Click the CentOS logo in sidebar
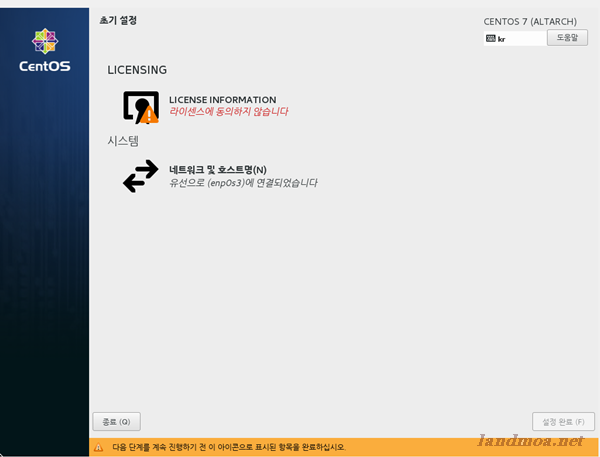Viewport: 600px width, 457px height. click(x=45, y=50)
